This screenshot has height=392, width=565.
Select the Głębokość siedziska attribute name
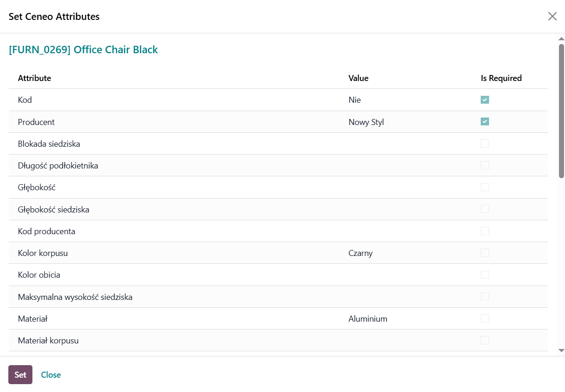tap(54, 210)
